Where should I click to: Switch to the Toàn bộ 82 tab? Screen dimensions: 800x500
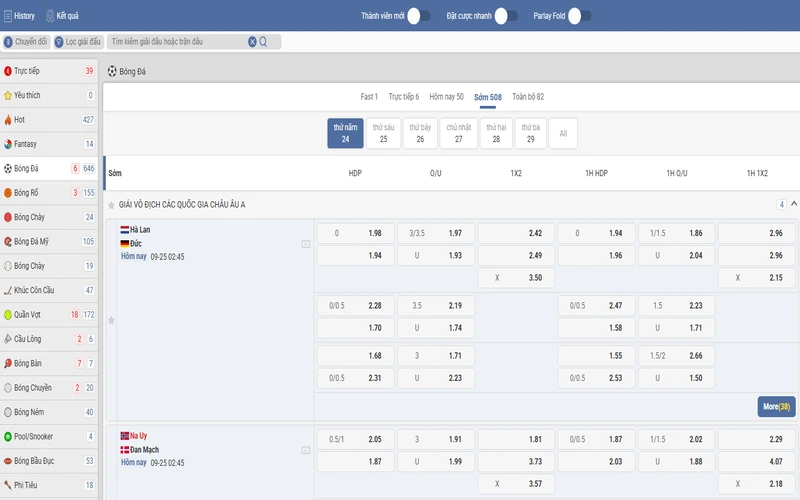coord(528,96)
